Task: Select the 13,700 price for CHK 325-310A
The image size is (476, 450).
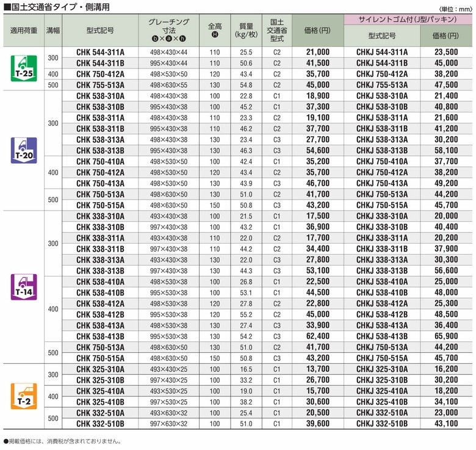Action: tap(317, 369)
